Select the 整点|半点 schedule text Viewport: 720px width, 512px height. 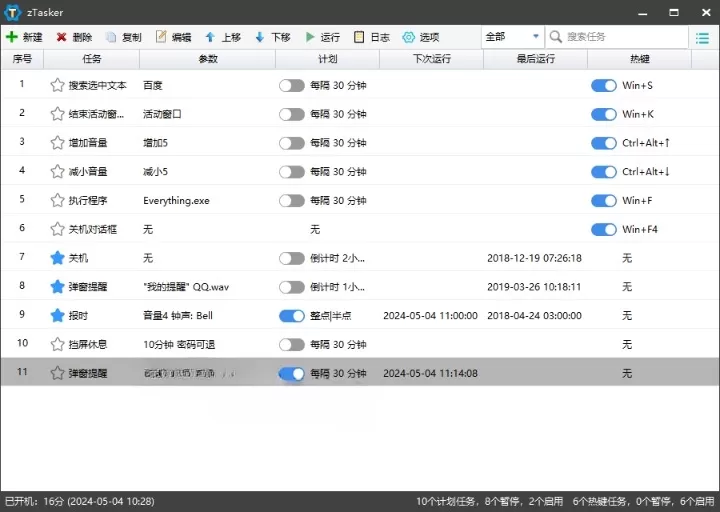click(x=331, y=316)
